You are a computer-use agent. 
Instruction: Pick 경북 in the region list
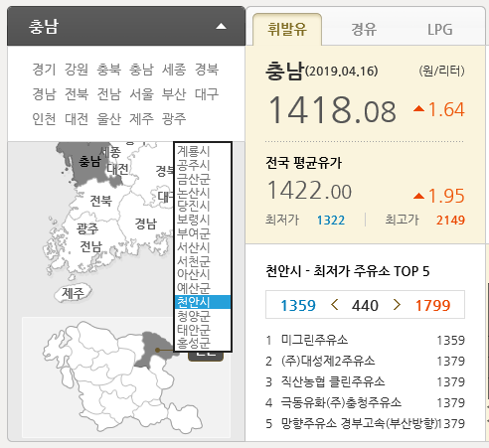(x=207, y=70)
